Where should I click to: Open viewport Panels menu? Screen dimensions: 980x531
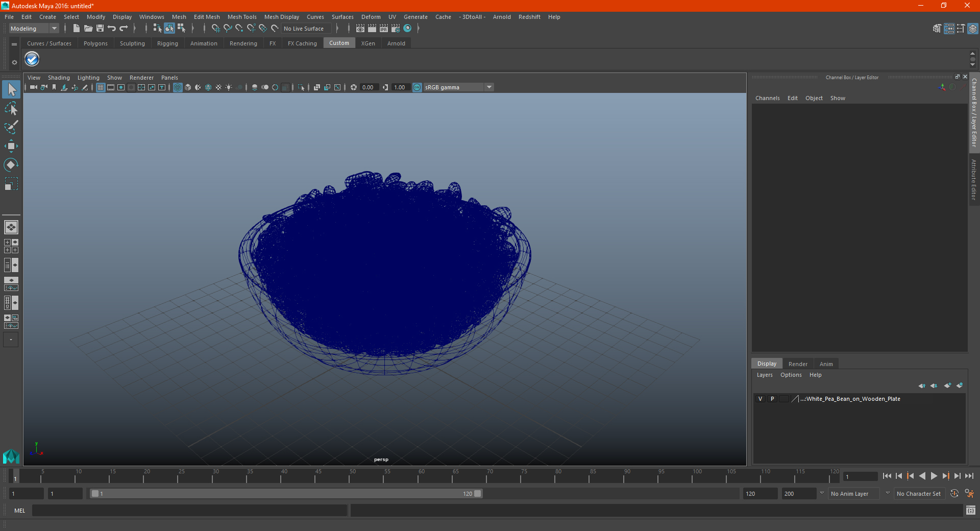point(169,78)
